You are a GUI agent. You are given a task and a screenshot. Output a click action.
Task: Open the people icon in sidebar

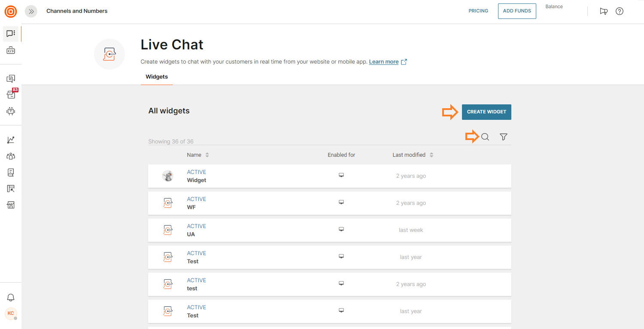(x=11, y=156)
